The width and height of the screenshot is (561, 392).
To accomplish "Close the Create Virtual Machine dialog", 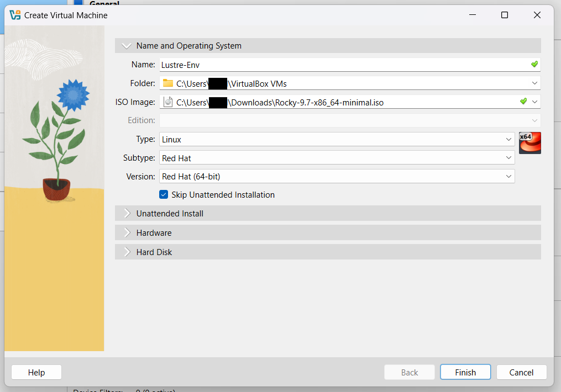I will pos(537,15).
